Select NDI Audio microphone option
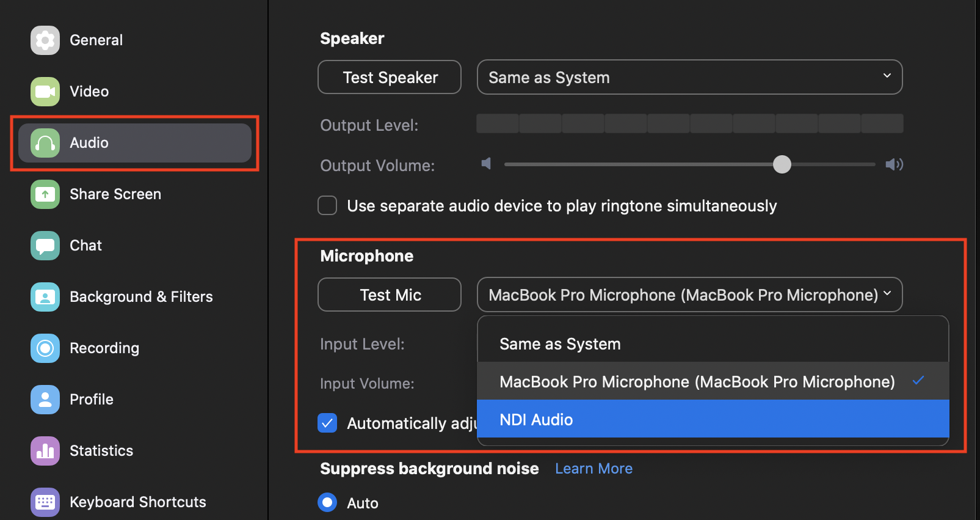980x520 pixels. (x=713, y=419)
